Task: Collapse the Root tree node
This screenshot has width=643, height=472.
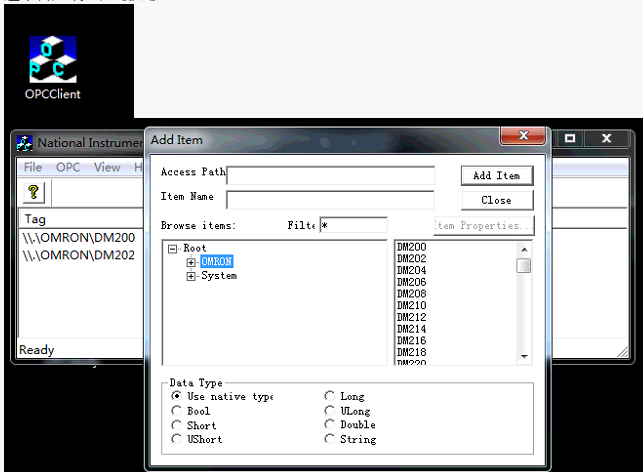Action: click(x=173, y=249)
